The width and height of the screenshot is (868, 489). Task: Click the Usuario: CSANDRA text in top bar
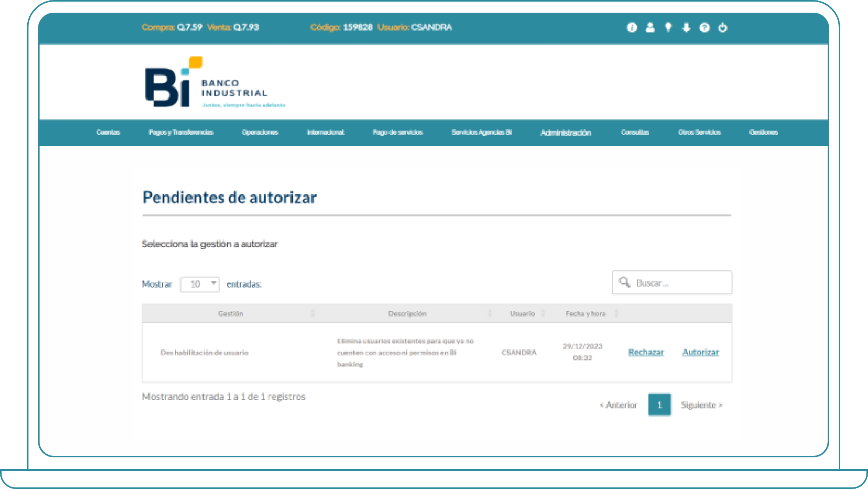(x=415, y=27)
